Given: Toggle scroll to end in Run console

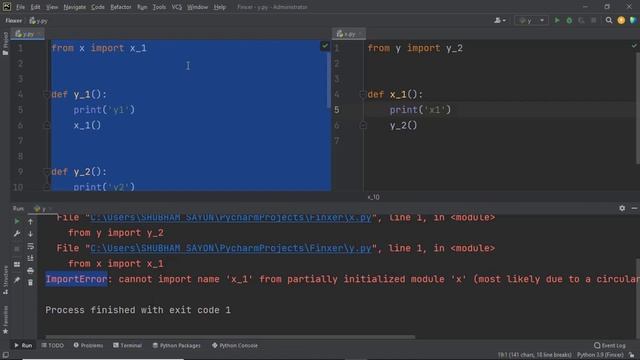Looking at the screenshot, I should pos(30,258).
